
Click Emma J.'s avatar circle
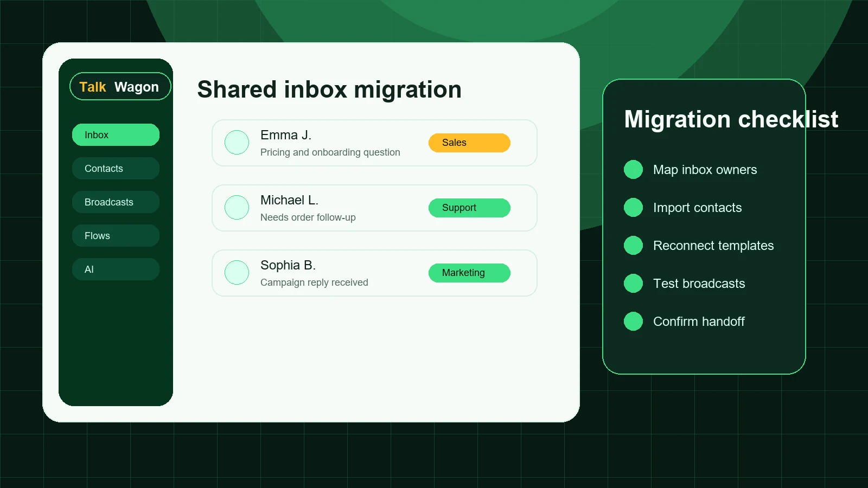click(x=237, y=143)
